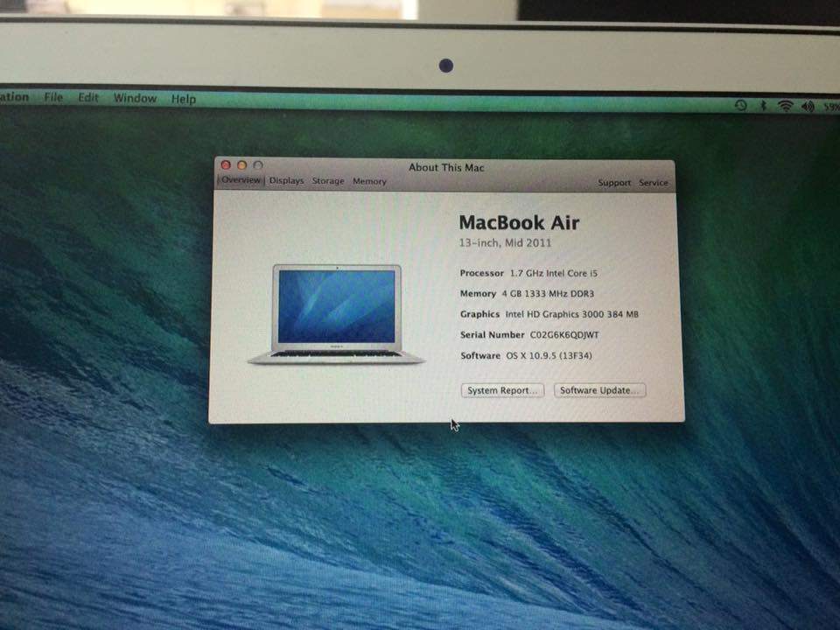840x630 pixels.
Task: Select the Overview tab
Action: click(241, 180)
